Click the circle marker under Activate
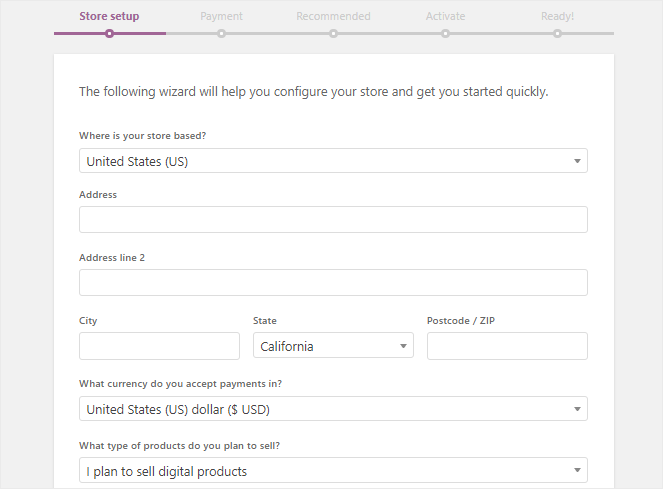663x489 pixels. tap(445, 34)
